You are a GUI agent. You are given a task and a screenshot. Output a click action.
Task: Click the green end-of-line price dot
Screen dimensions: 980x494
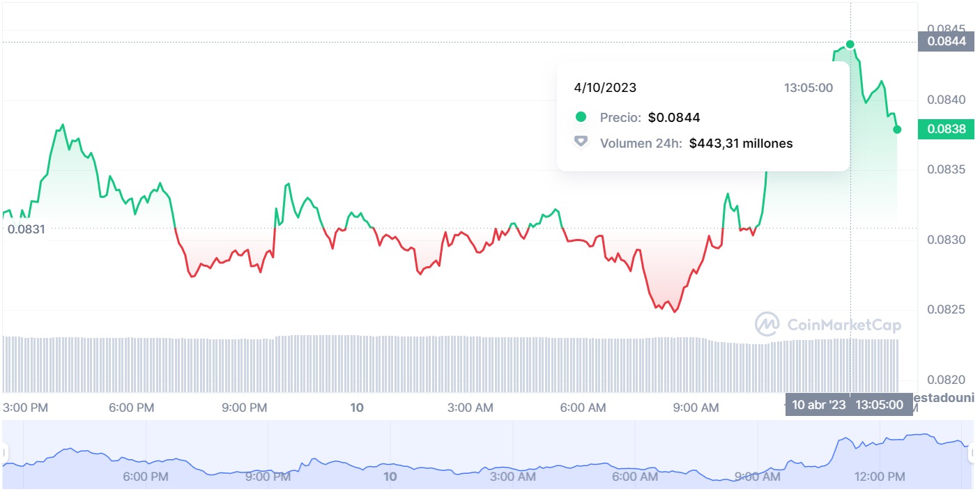point(897,130)
